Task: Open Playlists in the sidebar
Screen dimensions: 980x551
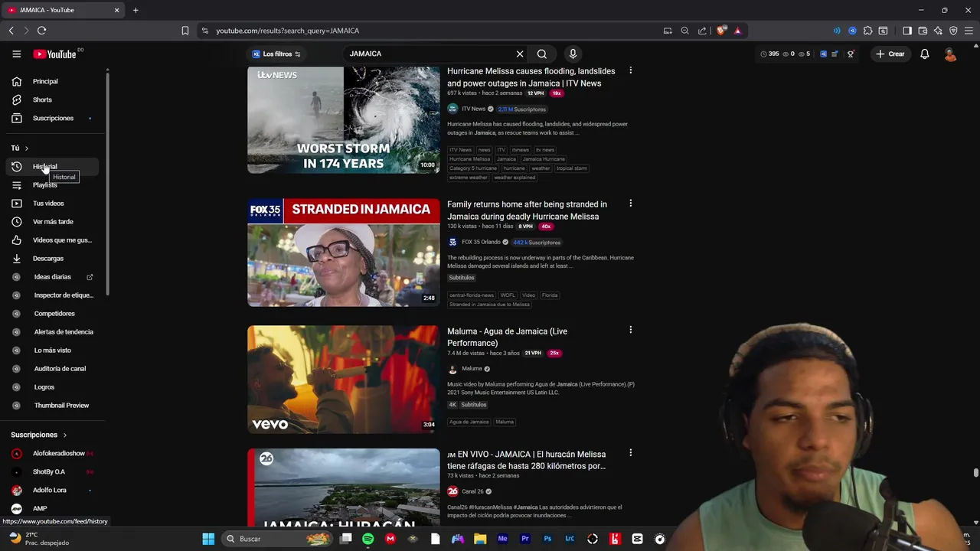Action: point(54,184)
